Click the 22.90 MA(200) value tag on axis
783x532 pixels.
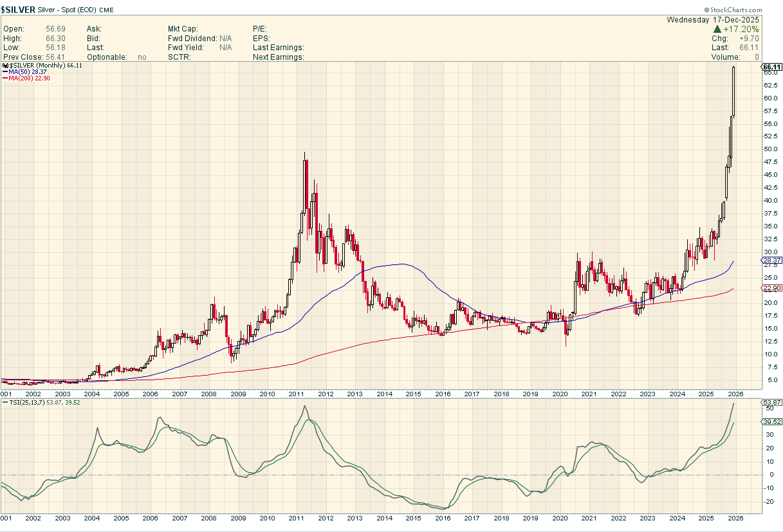click(x=771, y=288)
